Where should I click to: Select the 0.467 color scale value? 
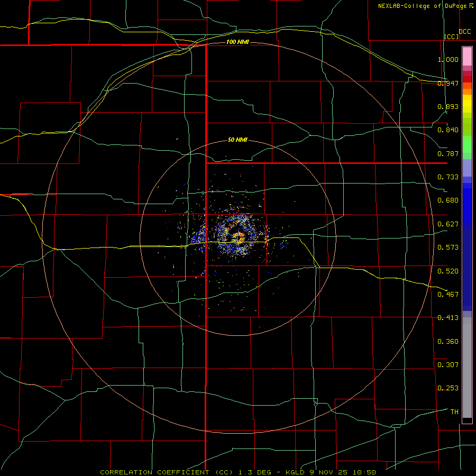point(448,294)
